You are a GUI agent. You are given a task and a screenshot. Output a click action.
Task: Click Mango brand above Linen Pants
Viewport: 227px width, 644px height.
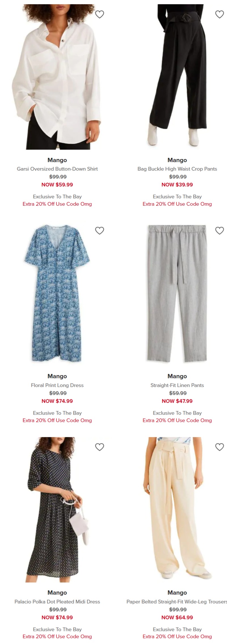tap(177, 376)
